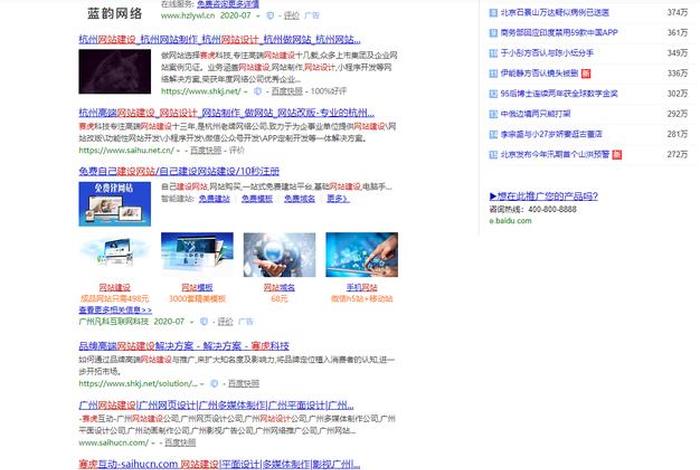Click the verification badge beside https://www.shkj.net/

[x=258, y=92]
